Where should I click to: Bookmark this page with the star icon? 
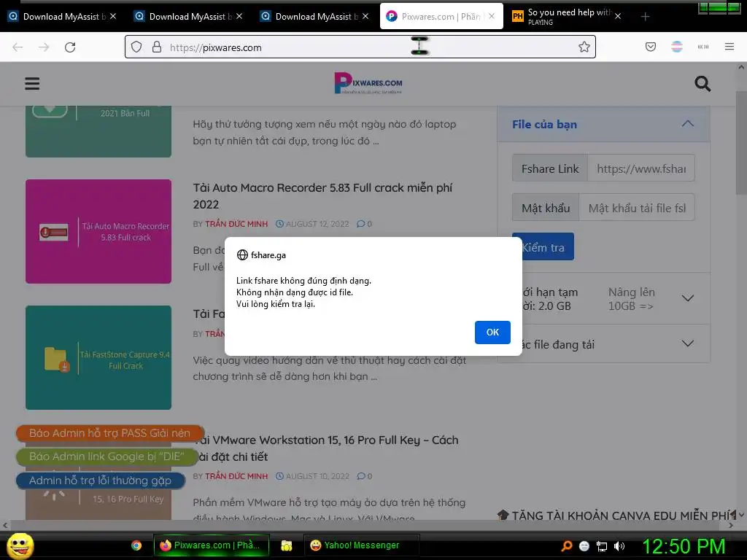point(584,47)
